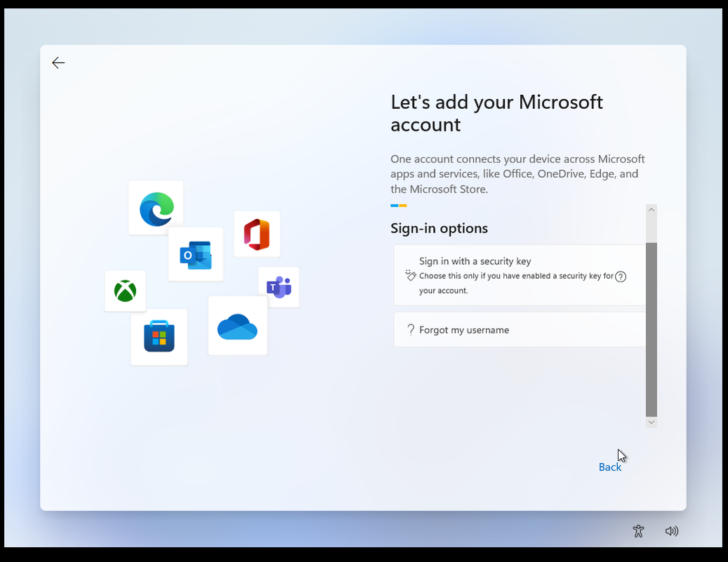
Task: Click the security key help question mark
Action: point(621,277)
